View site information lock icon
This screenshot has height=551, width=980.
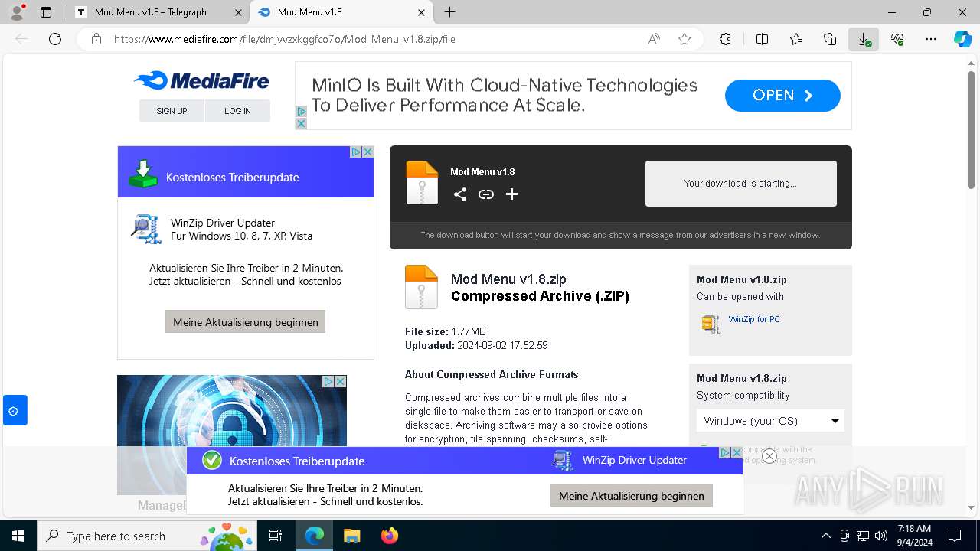[x=96, y=39]
